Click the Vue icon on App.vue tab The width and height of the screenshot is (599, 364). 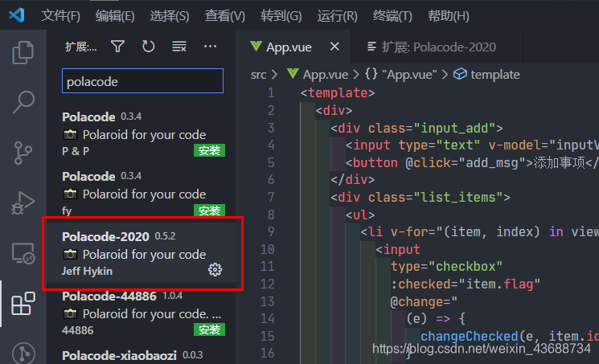256,47
